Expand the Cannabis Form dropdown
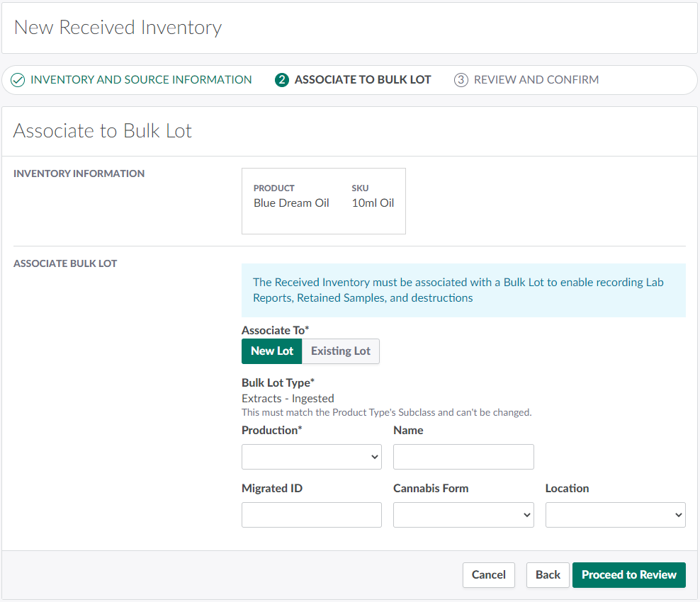 [463, 515]
